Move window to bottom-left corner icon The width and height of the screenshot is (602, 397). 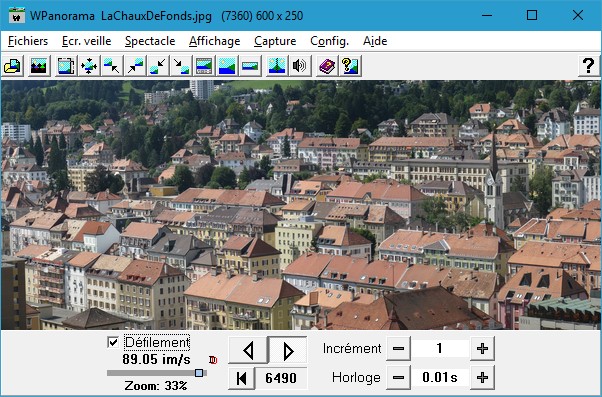click(x=158, y=66)
